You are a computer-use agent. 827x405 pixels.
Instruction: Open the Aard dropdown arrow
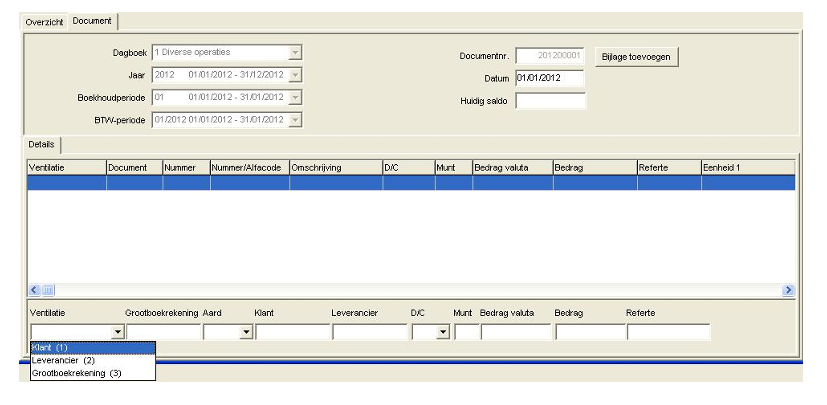click(246, 332)
